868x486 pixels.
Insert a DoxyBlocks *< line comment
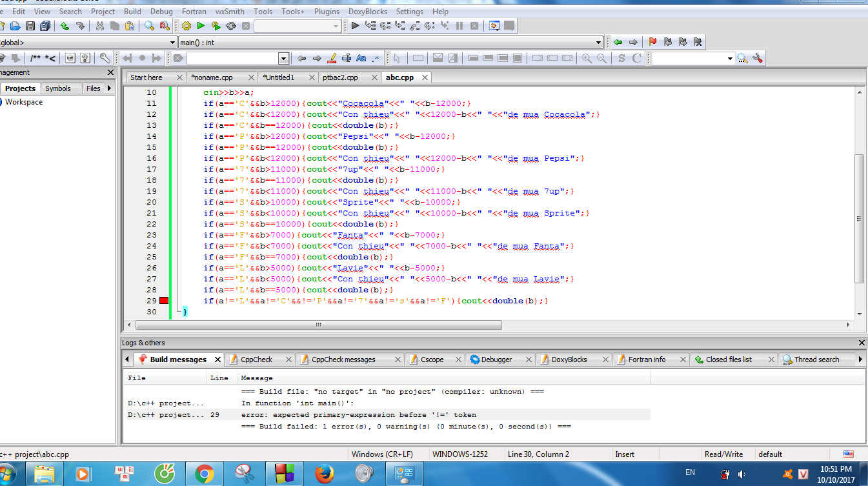(x=50, y=58)
